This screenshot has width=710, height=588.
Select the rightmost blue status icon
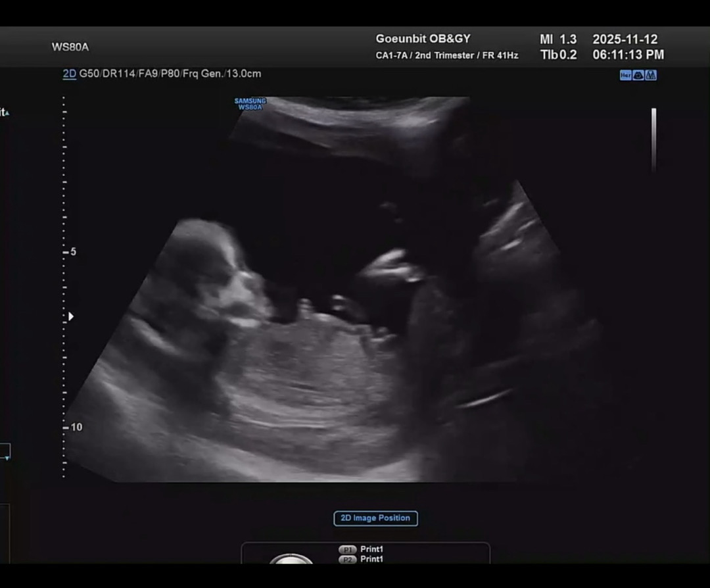pyautogui.click(x=651, y=75)
